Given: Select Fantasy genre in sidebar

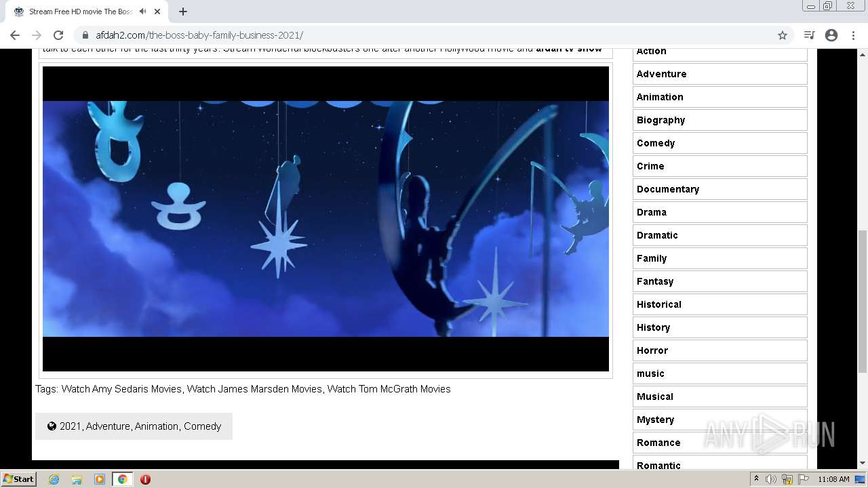Looking at the screenshot, I should click(x=720, y=281).
